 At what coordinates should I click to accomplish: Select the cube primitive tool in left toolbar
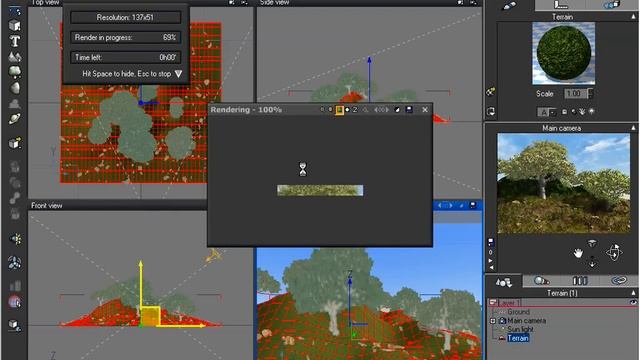click(x=15, y=26)
